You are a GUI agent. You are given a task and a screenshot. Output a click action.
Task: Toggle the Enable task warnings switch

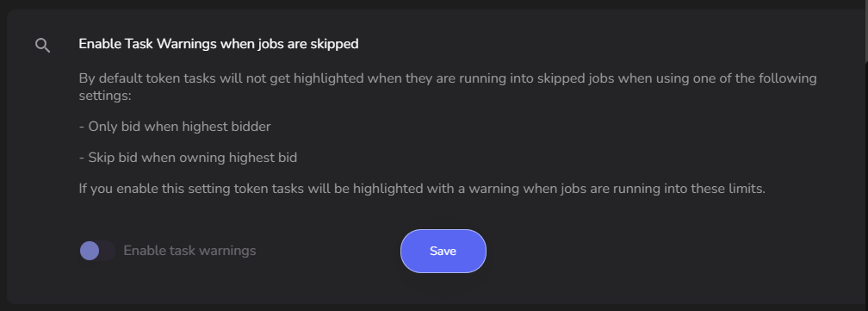pyautogui.click(x=97, y=251)
